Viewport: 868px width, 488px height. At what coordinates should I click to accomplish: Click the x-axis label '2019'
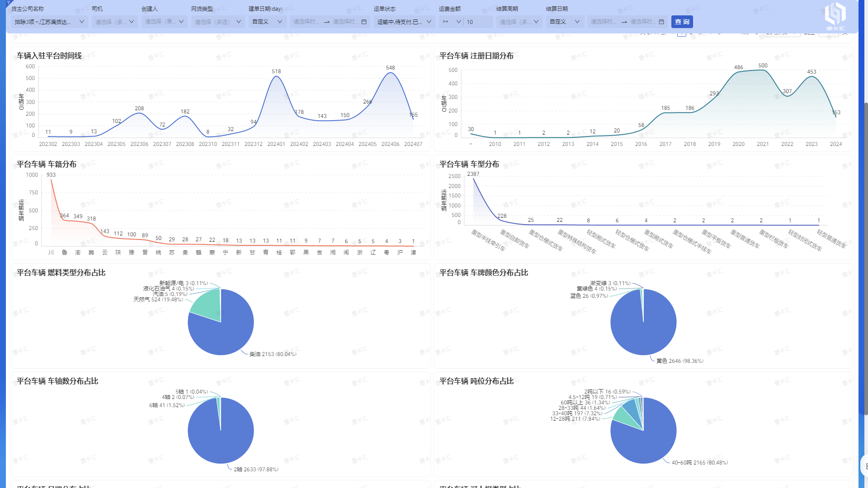pos(714,144)
